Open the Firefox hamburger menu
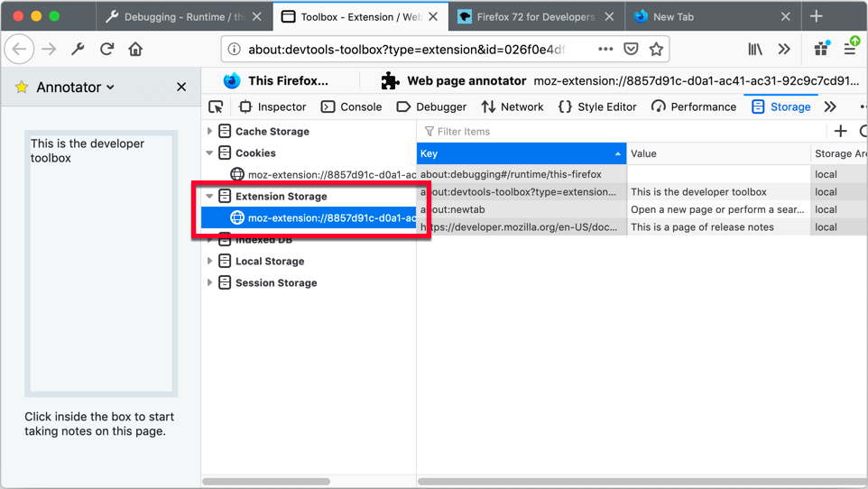This screenshot has width=868, height=489. coord(851,48)
